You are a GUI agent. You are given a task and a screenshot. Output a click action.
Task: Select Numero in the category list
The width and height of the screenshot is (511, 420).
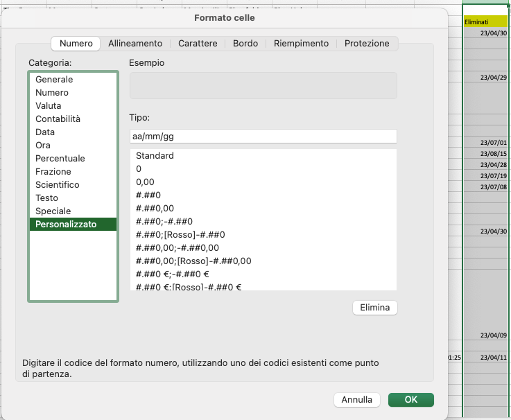[73, 93]
